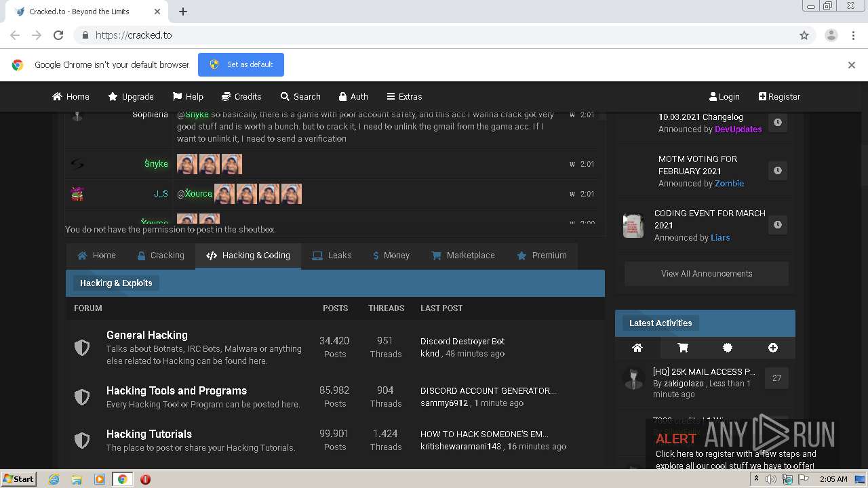Open [HQ] 25K MAIL ACCESS activity thread
868x488 pixels.
coord(704,371)
